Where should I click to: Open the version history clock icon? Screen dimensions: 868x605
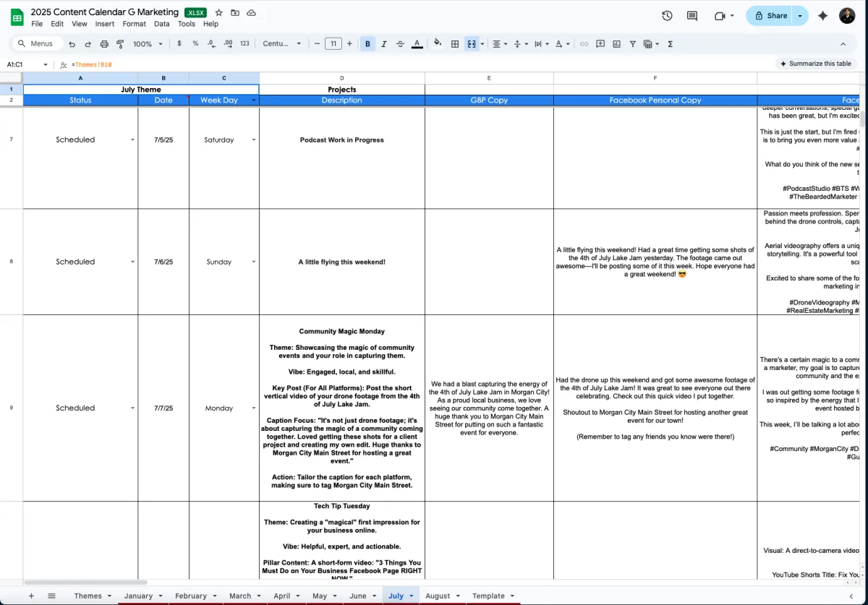(667, 16)
